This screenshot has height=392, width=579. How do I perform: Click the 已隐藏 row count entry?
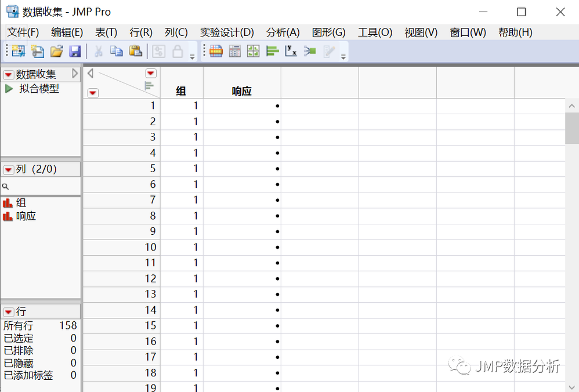click(40, 363)
